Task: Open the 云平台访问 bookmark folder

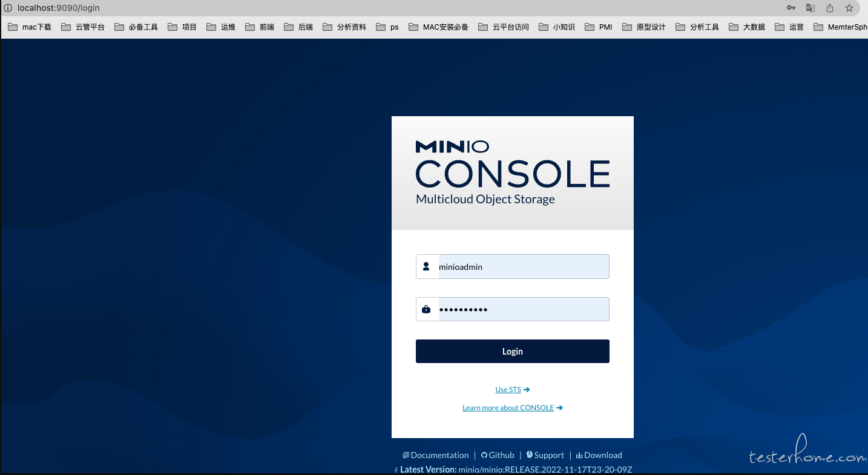Action: pyautogui.click(x=504, y=27)
